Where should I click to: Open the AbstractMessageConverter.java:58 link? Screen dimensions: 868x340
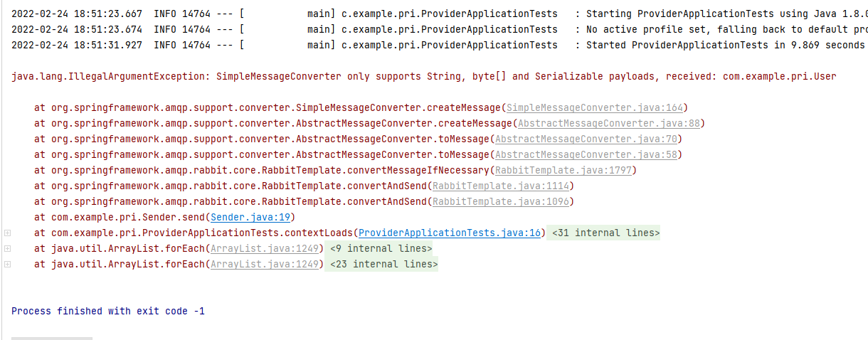tap(586, 155)
